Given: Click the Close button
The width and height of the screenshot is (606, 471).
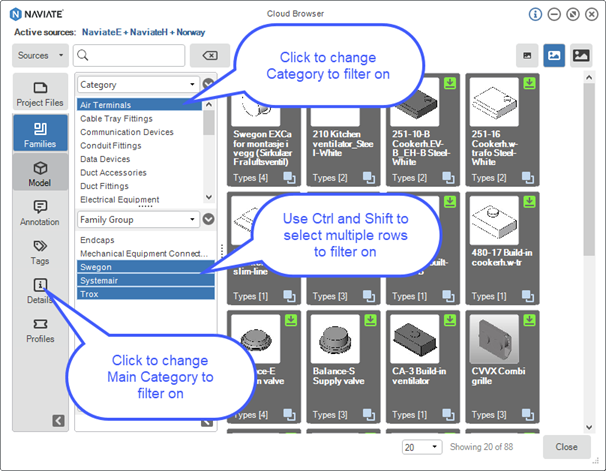Looking at the screenshot, I should point(567,447).
